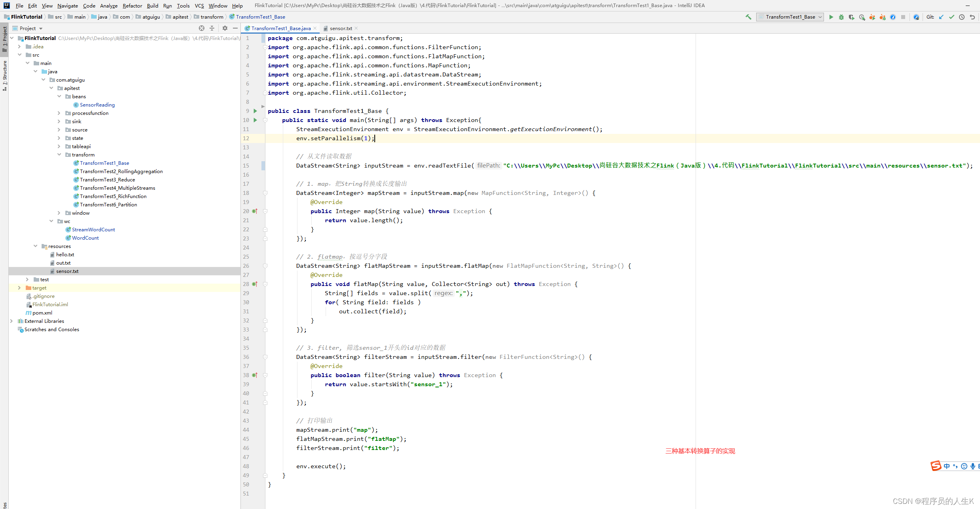Open the Refactor menu
This screenshot has height=509, width=980.
tap(132, 6)
